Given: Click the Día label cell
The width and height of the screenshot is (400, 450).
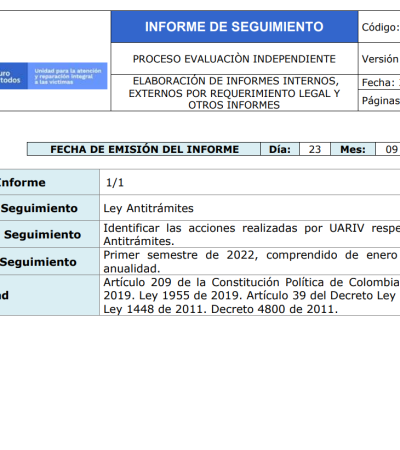Looking at the screenshot, I should coord(280,149).
